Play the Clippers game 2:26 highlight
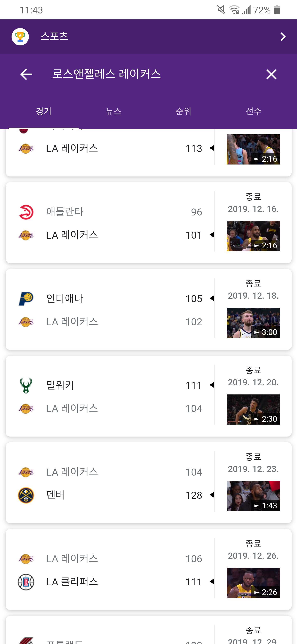This screenshot has width=297, height=644. pos(253,583)
